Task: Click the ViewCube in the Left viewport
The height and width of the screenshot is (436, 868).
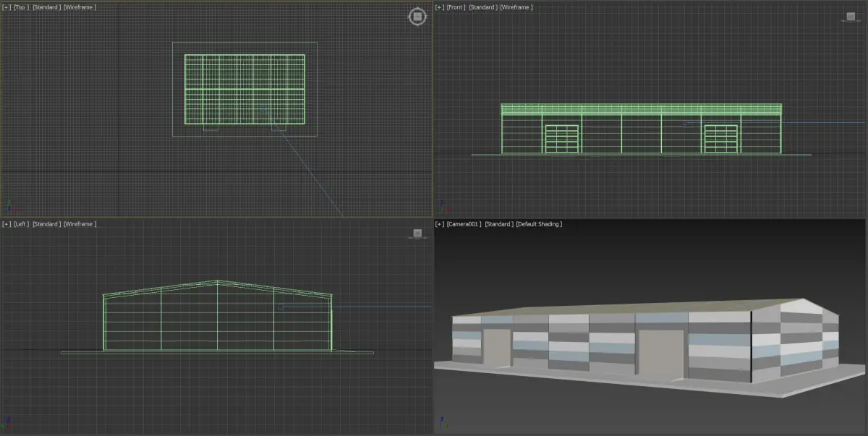Action: (x=417, y=234)
